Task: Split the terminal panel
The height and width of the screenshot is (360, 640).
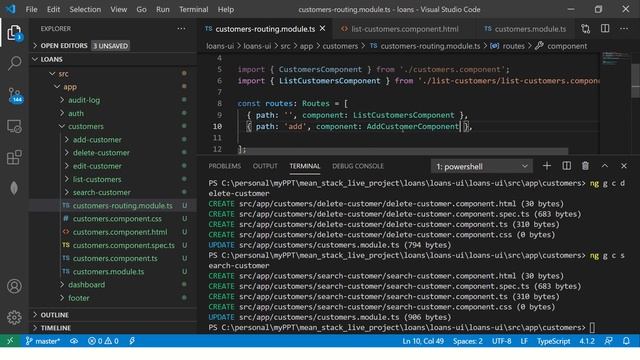Action: pyautogui.click(x=567, y=166)
